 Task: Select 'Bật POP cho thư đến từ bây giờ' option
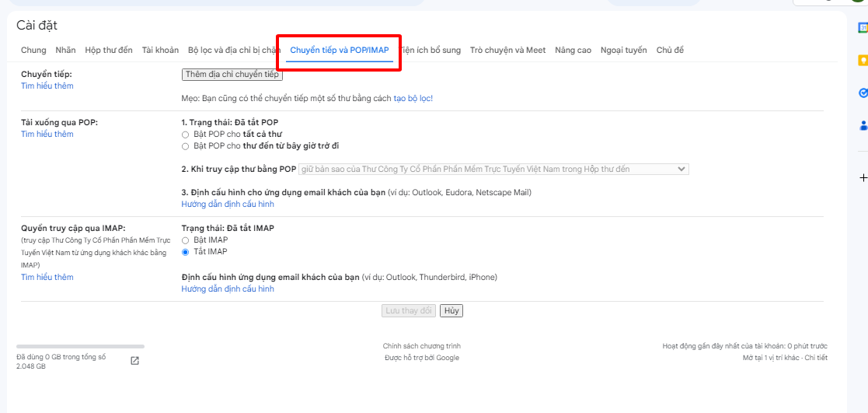[185, 146]
